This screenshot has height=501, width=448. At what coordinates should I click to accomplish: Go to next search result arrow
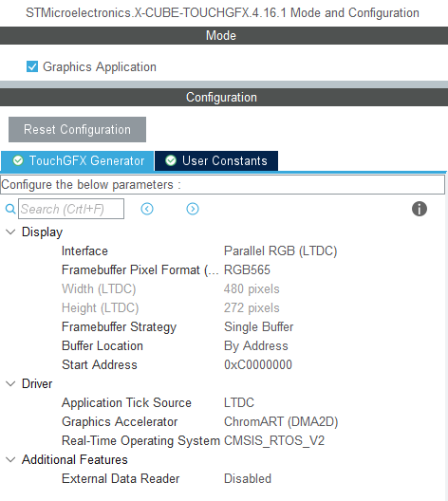(193, 209)
